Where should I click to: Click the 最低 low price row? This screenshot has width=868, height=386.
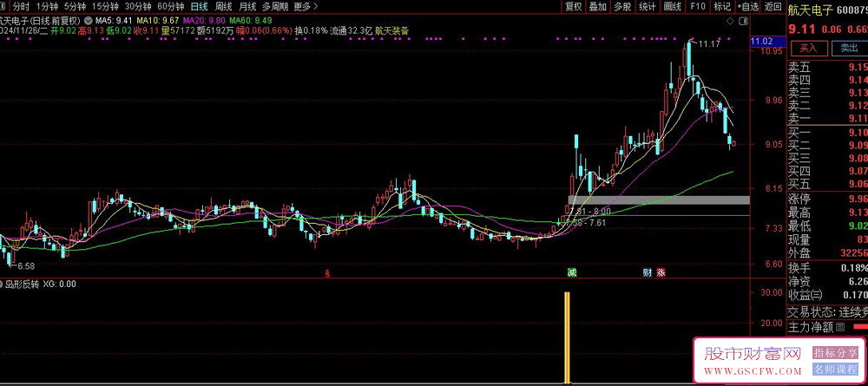click(x=827, y=226)
